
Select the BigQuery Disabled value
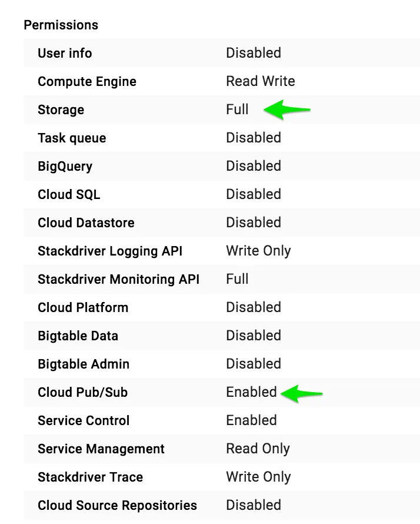[254, 166]
